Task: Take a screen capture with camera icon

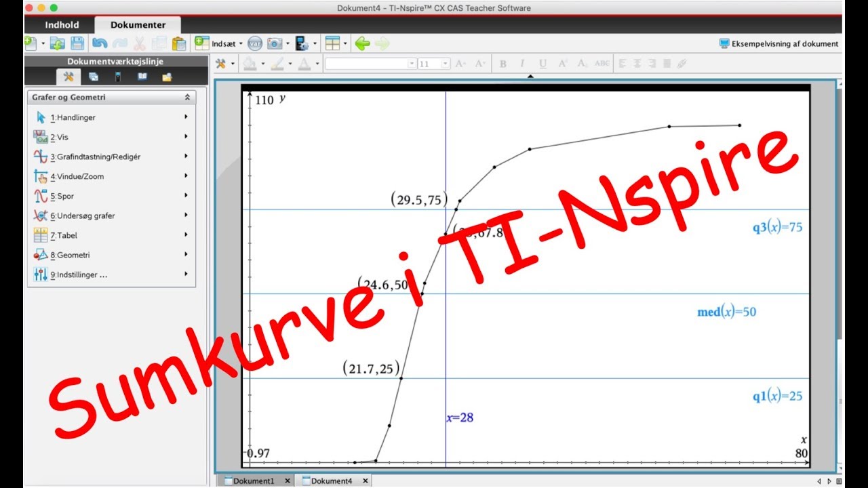Action: coord(275,43)
